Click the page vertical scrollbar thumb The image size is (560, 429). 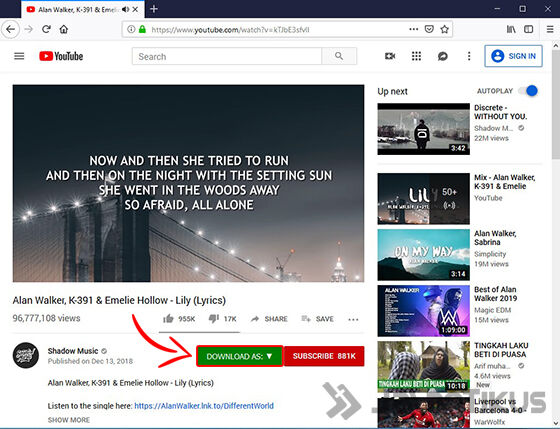click(x=556, y=104)
